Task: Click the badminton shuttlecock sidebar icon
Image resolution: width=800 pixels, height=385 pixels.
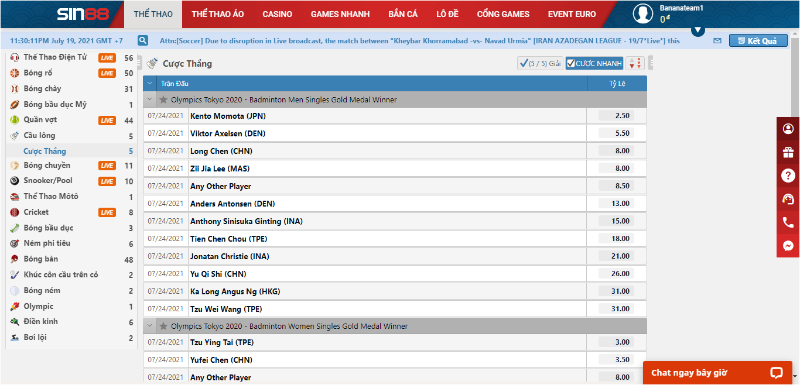Action: (15, 136)
